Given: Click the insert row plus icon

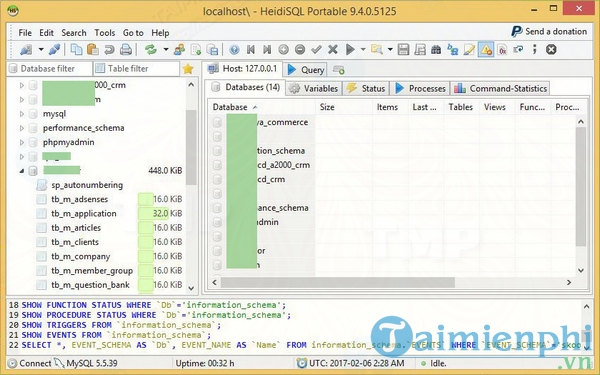Looking at the screenshot, I should pyautogui.click(x=284, y=50).
